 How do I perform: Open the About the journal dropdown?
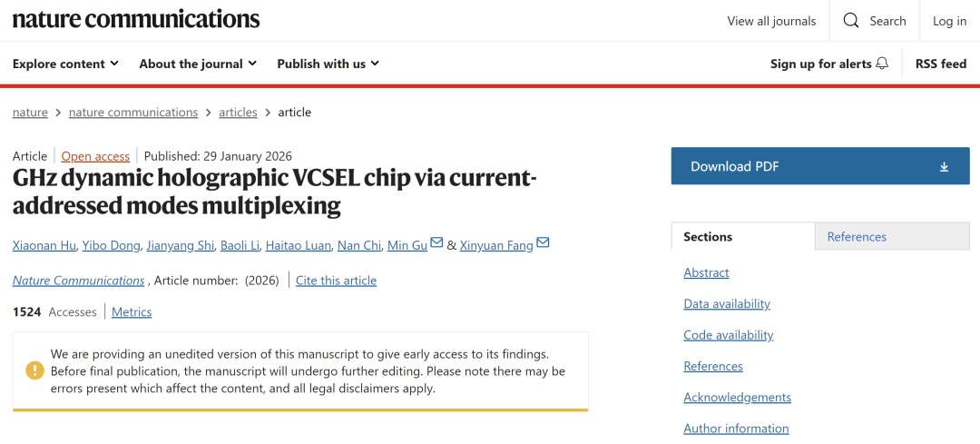(197, 64)
